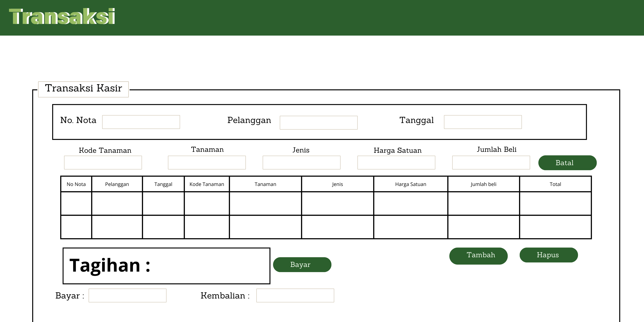Select the Transaksi Kasir section label
644x322 pixels.
click(x=83, y=89)
